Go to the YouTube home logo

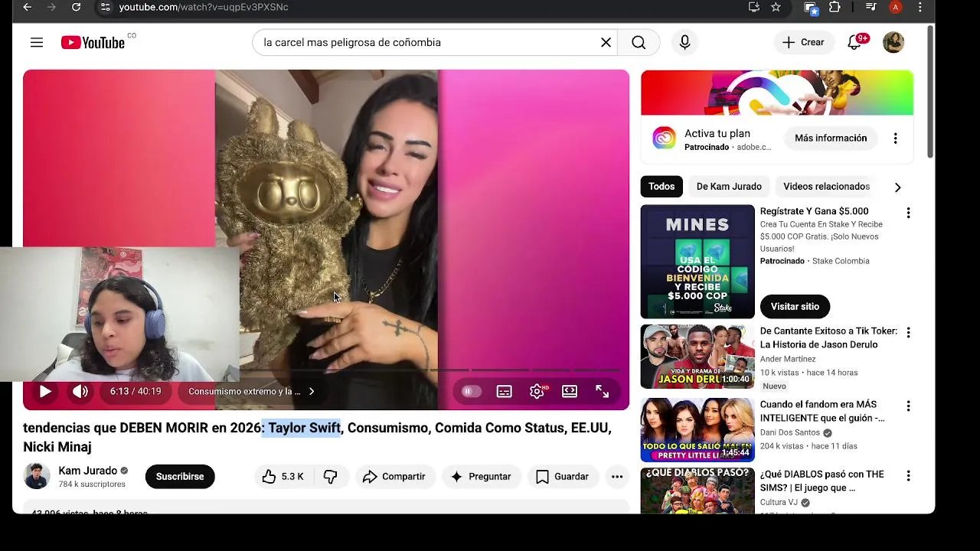pos(93,43)
